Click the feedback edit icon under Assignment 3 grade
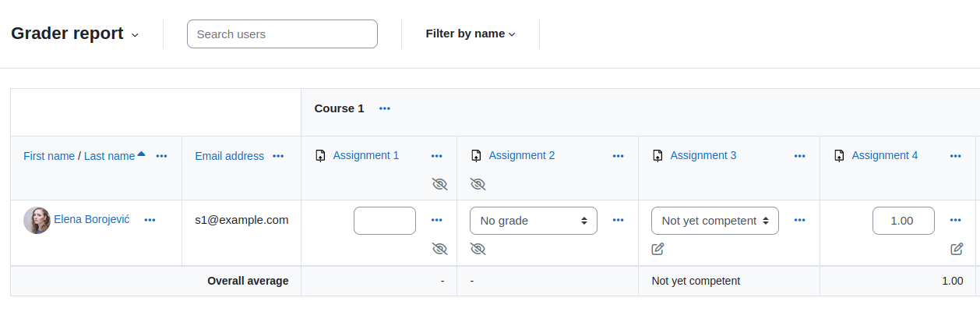 pos(657,249)
